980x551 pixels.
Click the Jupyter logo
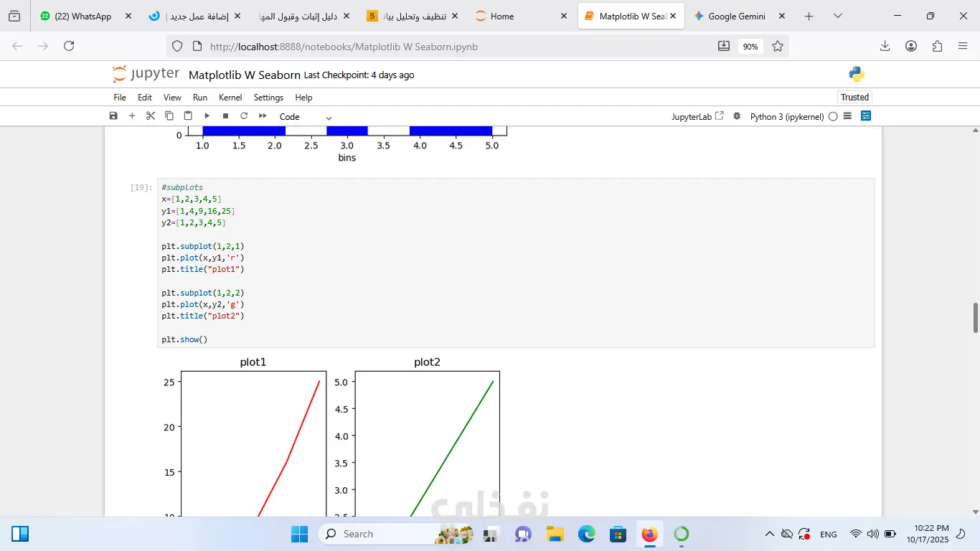coord(146,74)
